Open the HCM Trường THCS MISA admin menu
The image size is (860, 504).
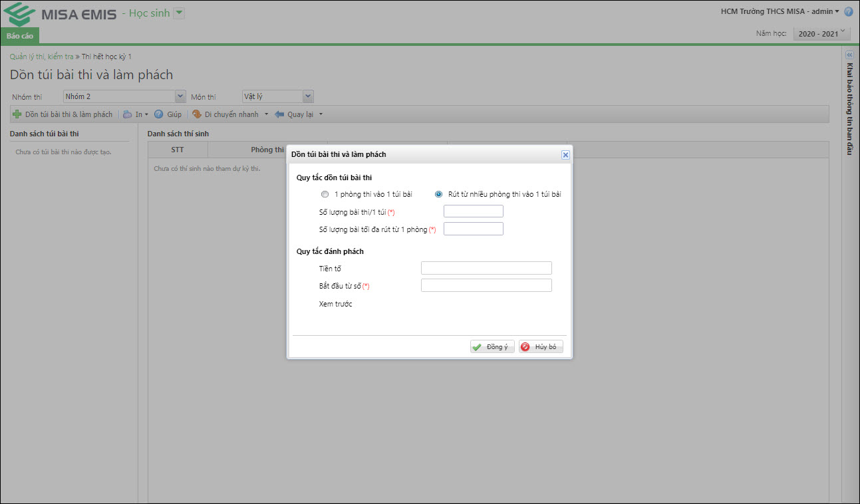pyautogui.click(x=780, y=11)
